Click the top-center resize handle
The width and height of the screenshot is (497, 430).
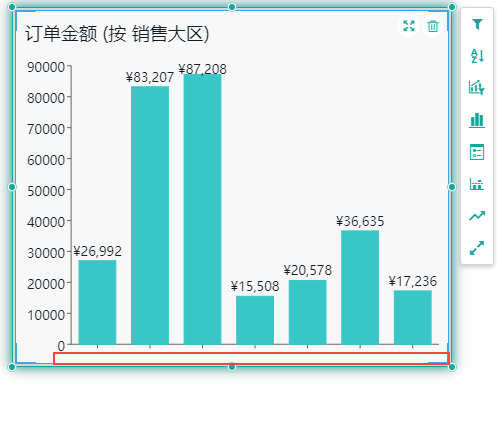tap(232, 7)
